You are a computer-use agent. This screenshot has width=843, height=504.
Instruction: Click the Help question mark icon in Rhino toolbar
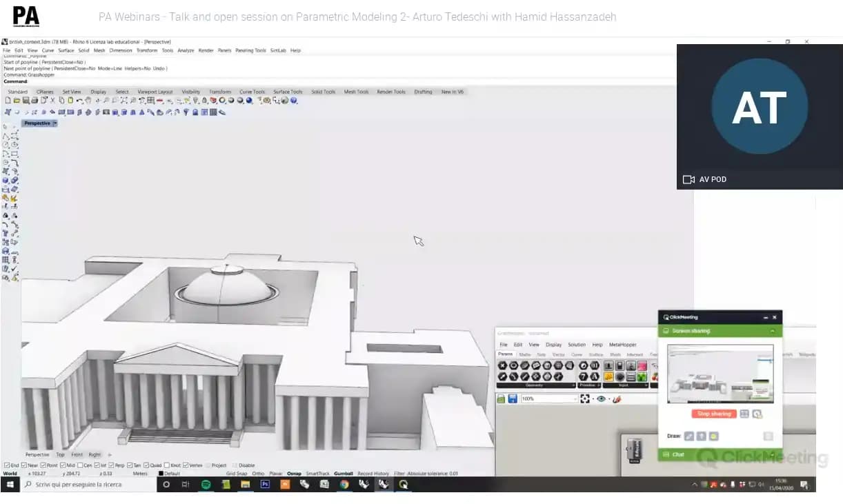click(x=293, y=101)
